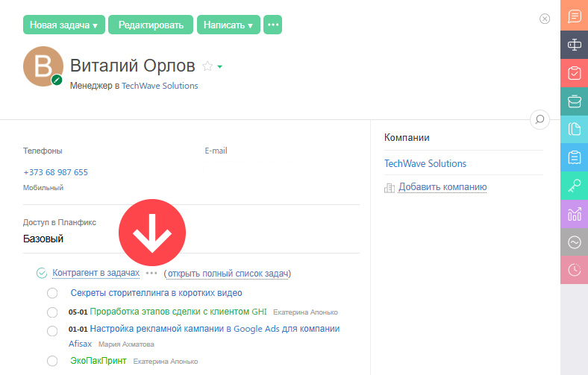This screenshot has height=375, width=588.
Task: Open task Проработка этапов сделки с клиентом GHI
Action: pos(178,312)
